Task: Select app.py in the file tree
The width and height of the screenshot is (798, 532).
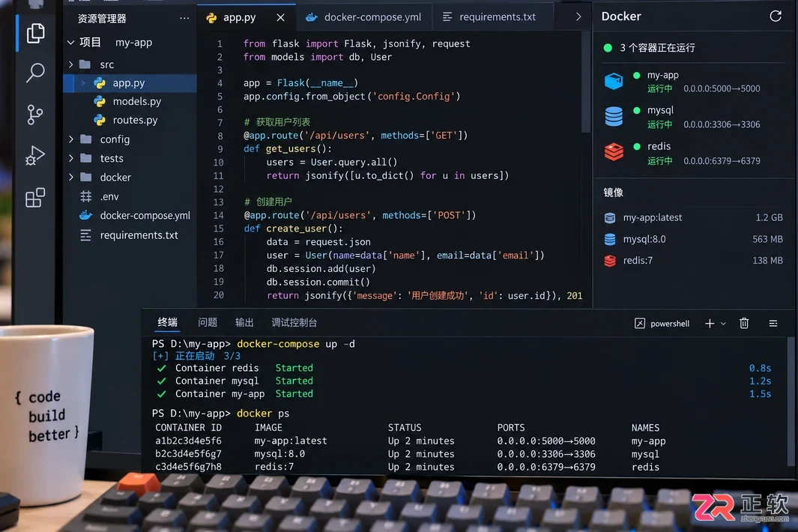Action: 130,83
